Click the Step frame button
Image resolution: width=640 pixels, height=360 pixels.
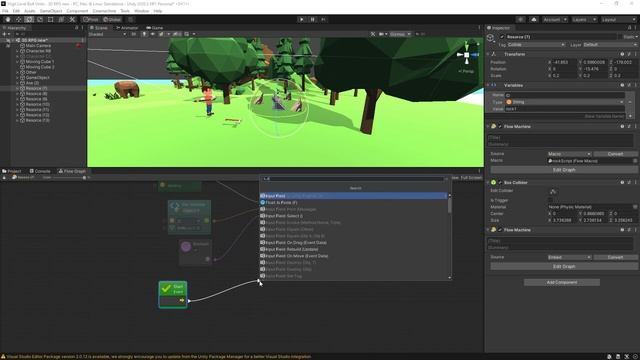pos(323,20)
